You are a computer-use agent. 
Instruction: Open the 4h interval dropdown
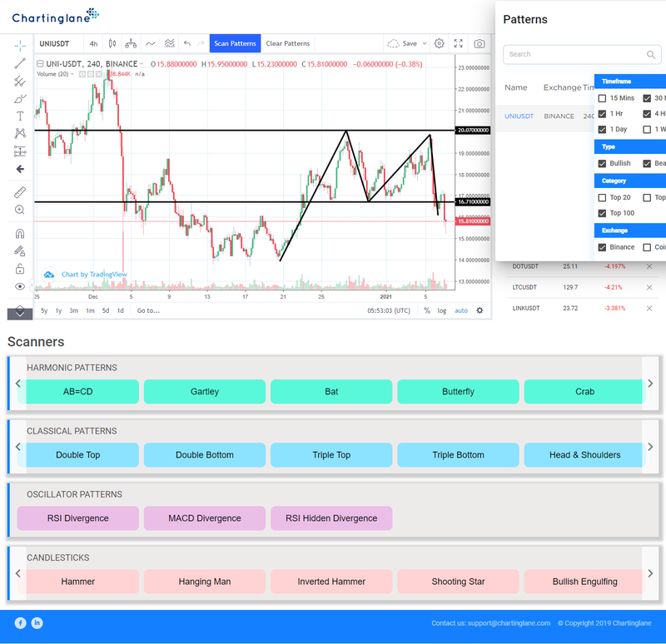93,43
